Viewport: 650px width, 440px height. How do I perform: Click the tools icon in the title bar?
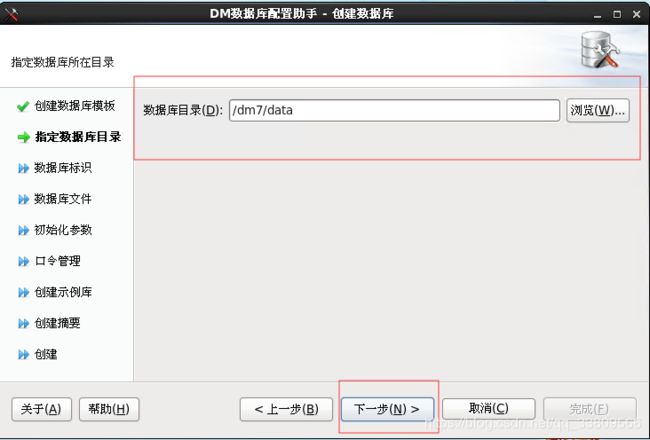11,14
